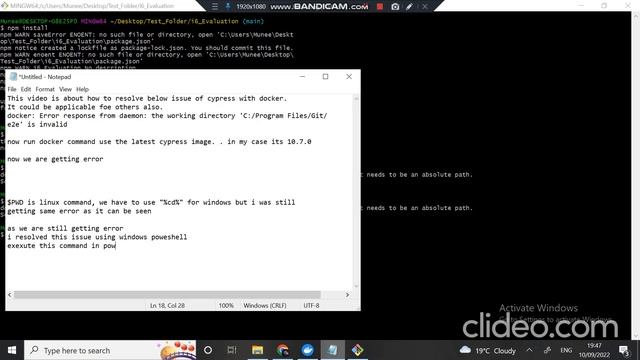Open the Bandicam hamburger menu
Screen dimensions: 640x360
pyautogui.click(x=215, y=7)
